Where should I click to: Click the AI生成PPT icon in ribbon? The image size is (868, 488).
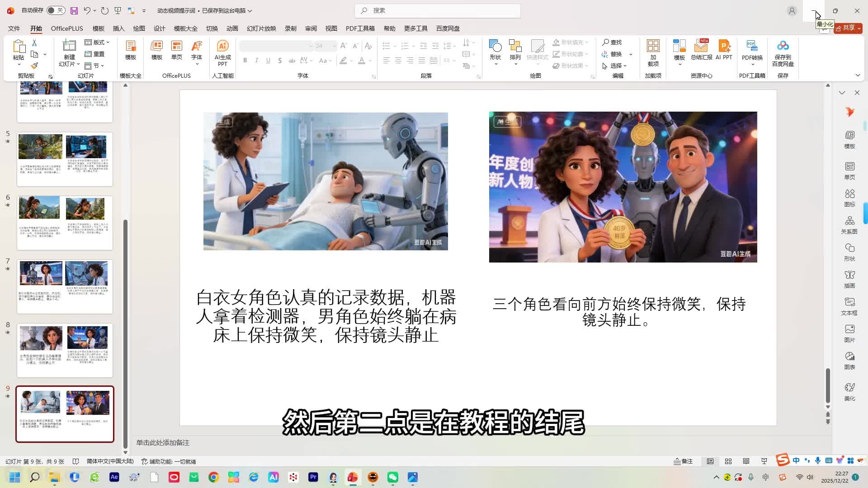pos(222,47)
